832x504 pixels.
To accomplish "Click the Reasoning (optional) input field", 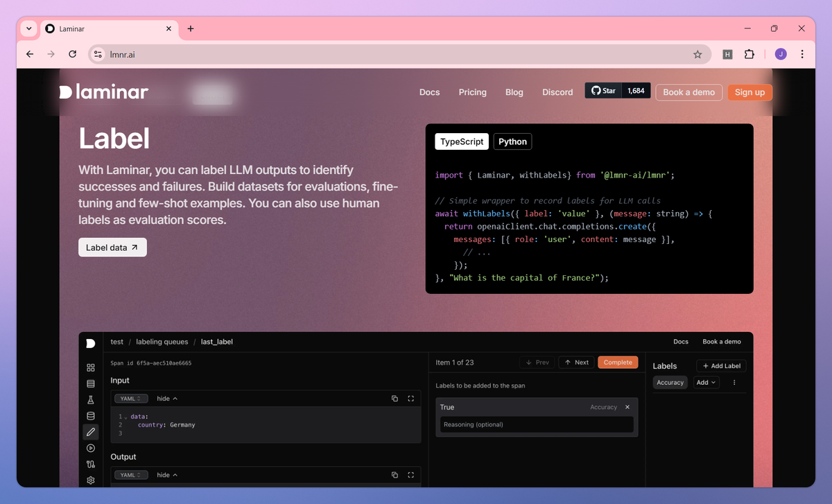I will point(537,424).
